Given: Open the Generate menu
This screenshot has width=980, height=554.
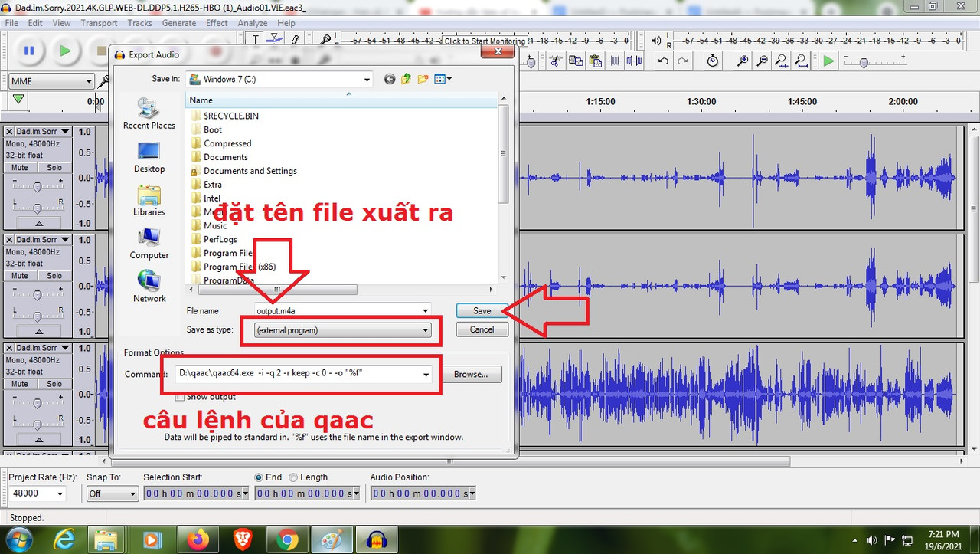Looking at the screenshot, I should point(179,23).
